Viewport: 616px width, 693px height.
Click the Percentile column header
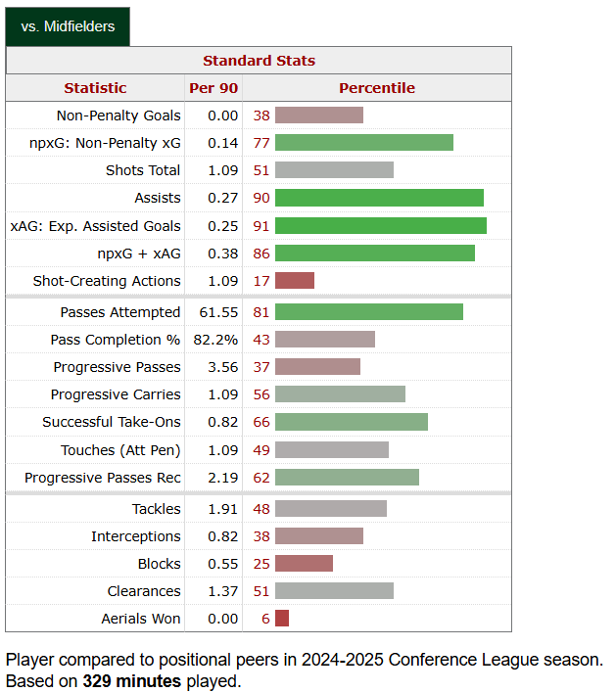tap(377, 88)
